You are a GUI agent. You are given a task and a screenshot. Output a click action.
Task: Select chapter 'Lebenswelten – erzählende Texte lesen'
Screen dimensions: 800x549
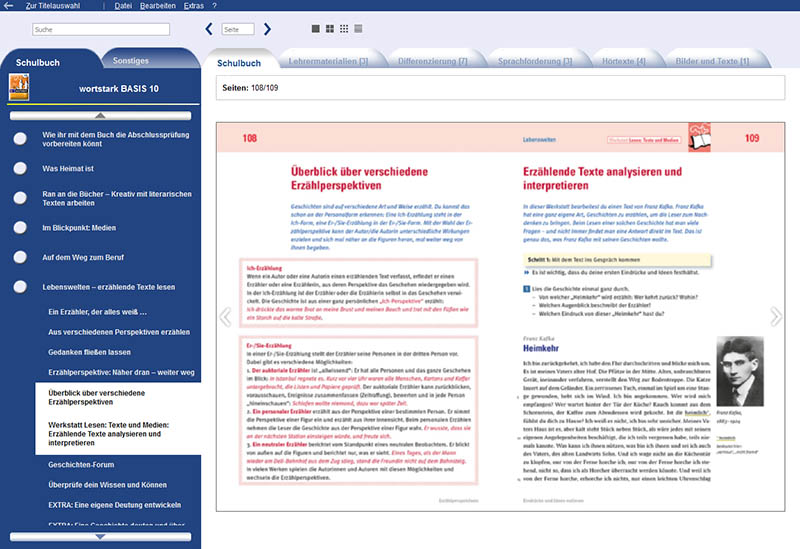pos(109,287)
